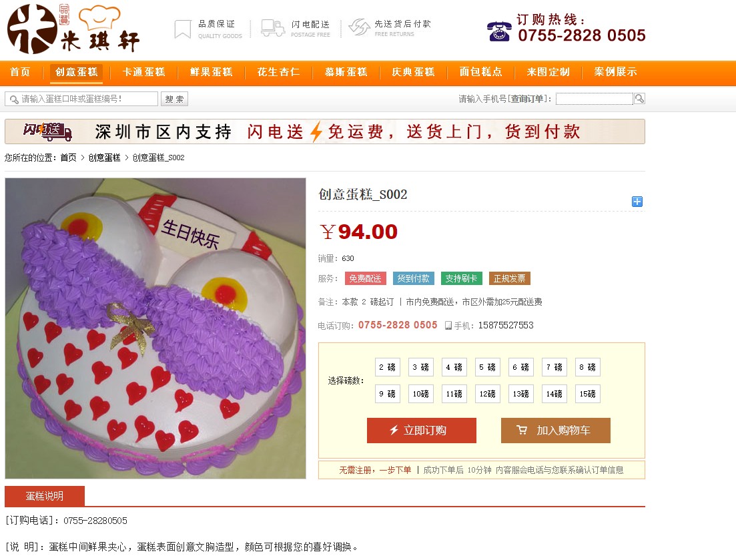Select the 2 磅 size option
This screenshot has width=736, height=560.
tap(387, 367)
